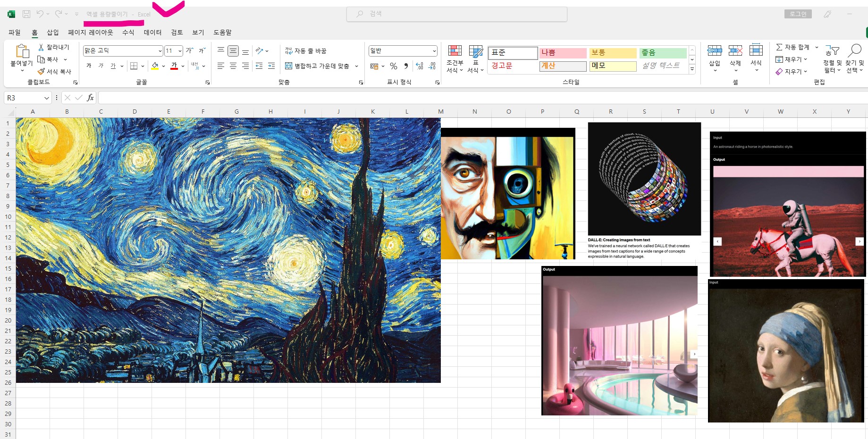Open the font name dropdown (맑은 고딕)
The image size is (868, 439).
click(160, 51)
